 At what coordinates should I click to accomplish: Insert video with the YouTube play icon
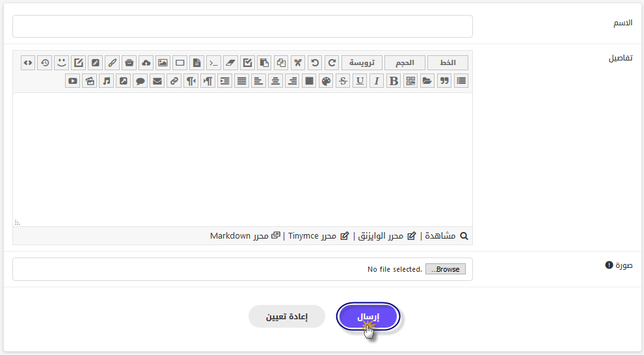(x=73, y=81)
